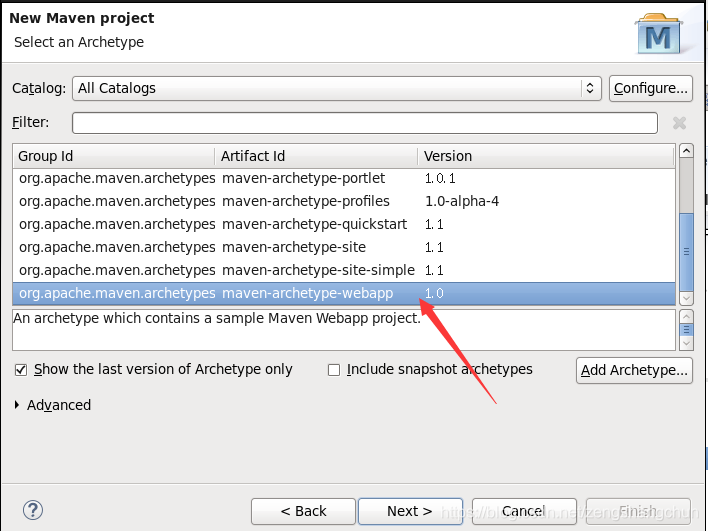The height and width of the screenshot is (531, 708).
Task: Click the Maven M wizard icon
Action: coord(658,35)
